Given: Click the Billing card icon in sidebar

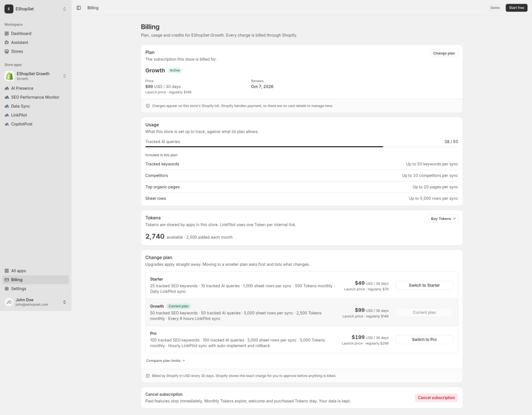Looking at the screenshot, I should tap(7, 280).
